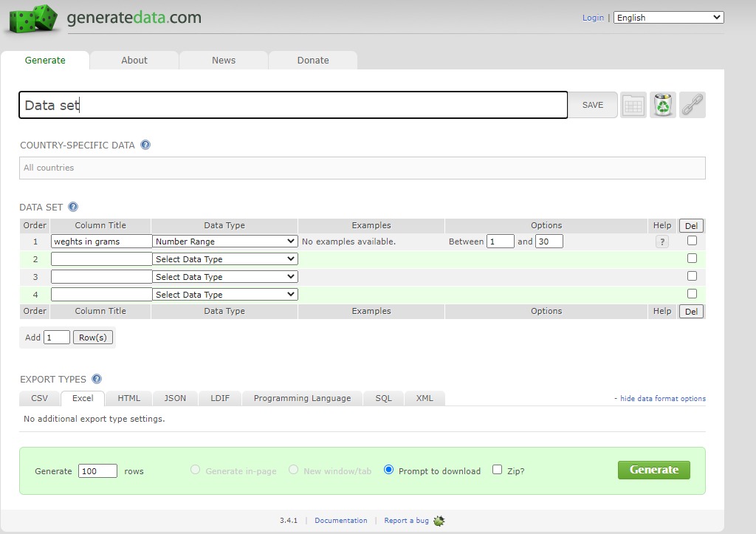Open the saved data sets grid icon
Image resolution: width=756 pixels, height=534 pixels.
(x=633, y=105)
